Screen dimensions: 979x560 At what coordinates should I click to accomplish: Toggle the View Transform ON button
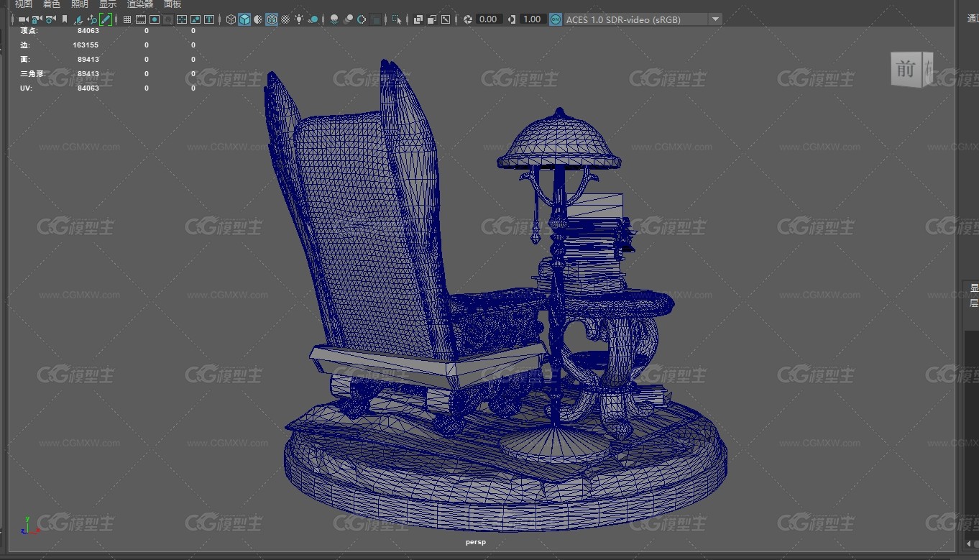coord(556,19)
